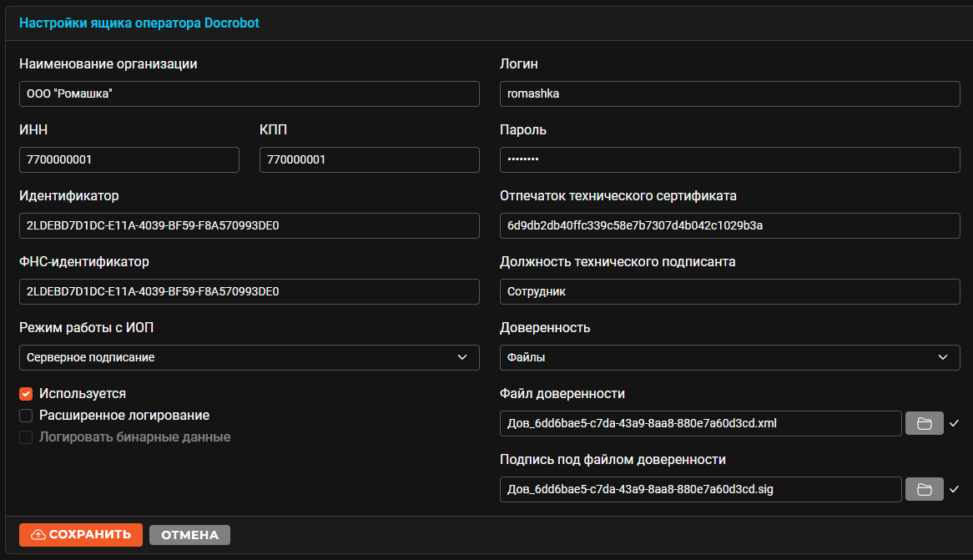
Task: Open the Доверенность dropdown
Action: pos(729,357)
